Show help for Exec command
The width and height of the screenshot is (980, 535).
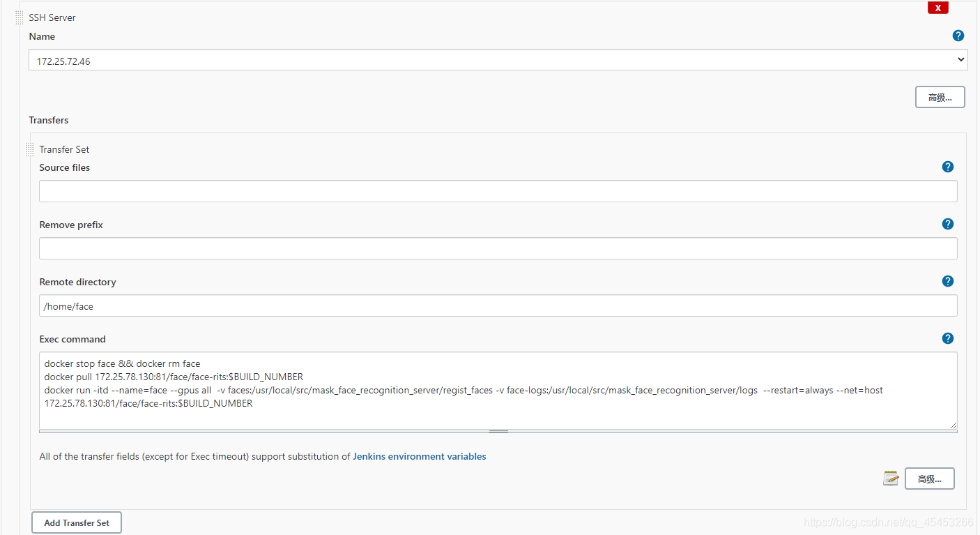coord(947,338)
